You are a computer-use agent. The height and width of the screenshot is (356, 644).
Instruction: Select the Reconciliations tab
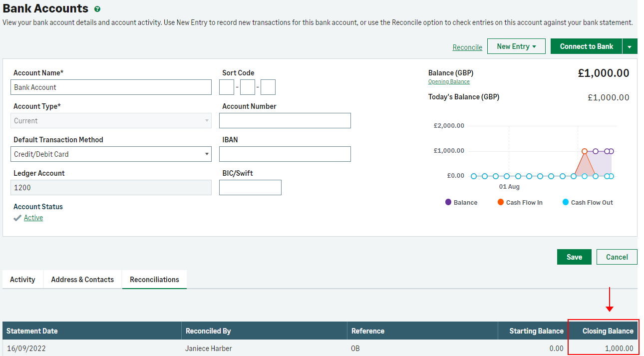point(154,280)
